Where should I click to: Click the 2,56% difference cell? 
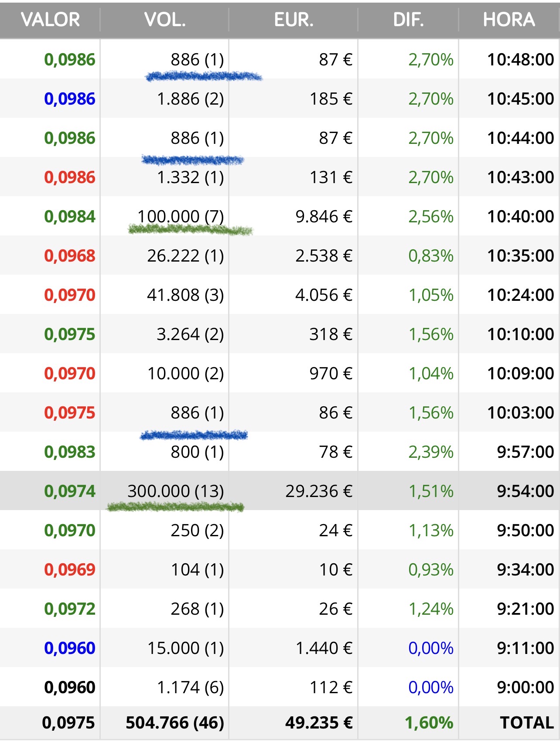430,216
